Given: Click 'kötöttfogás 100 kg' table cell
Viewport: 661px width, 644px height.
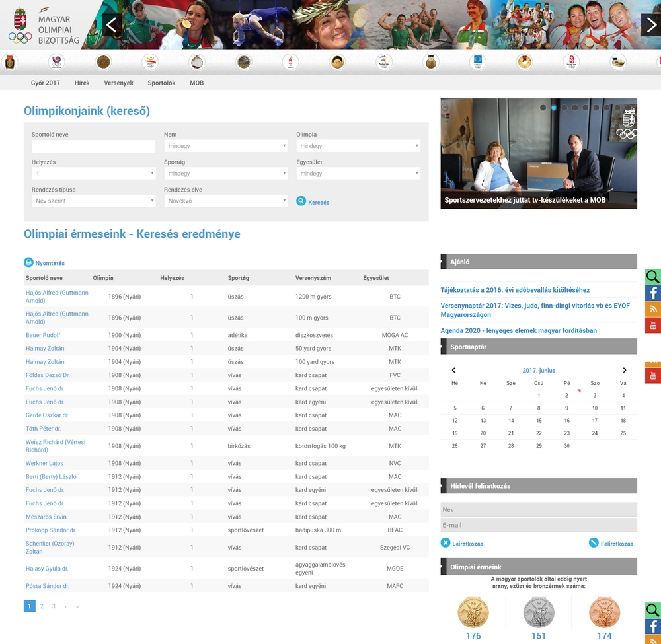Looking at the screenshot, I should (x=321, y=446).
